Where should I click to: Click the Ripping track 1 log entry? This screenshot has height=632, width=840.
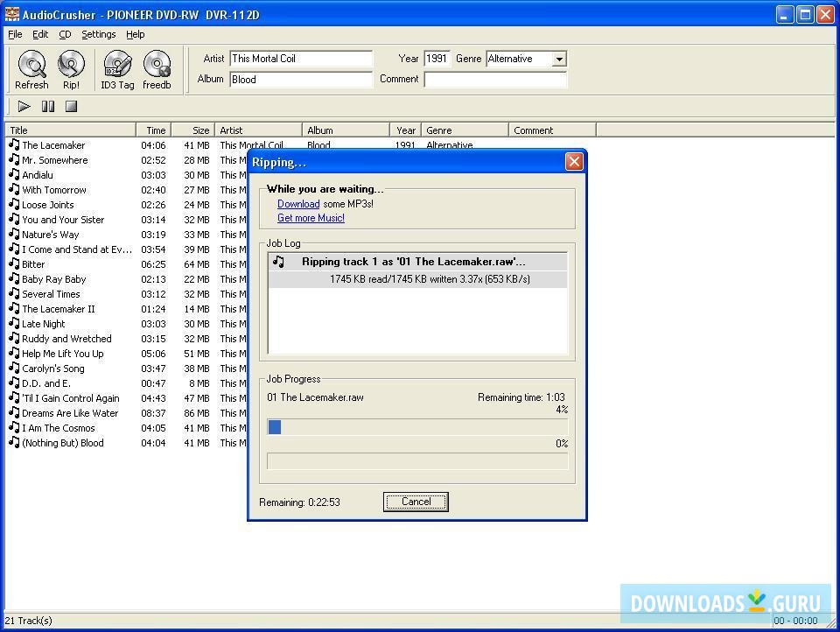pos(418,262)
